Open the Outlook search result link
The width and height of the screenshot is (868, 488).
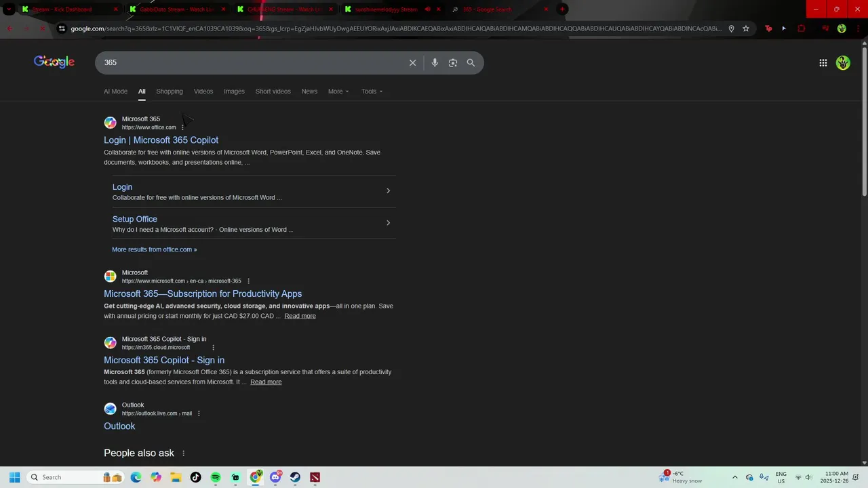[x=119, y=426]
